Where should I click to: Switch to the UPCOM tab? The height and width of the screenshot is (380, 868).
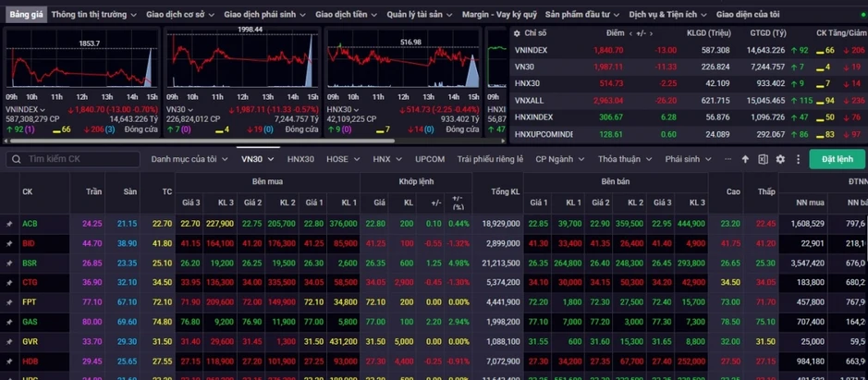point(430,159)
